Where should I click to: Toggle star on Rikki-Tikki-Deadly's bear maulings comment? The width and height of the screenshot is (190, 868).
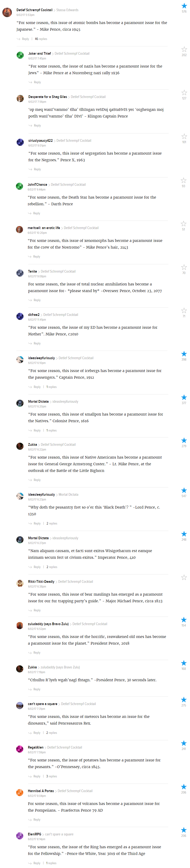click(x=184, y=577)
